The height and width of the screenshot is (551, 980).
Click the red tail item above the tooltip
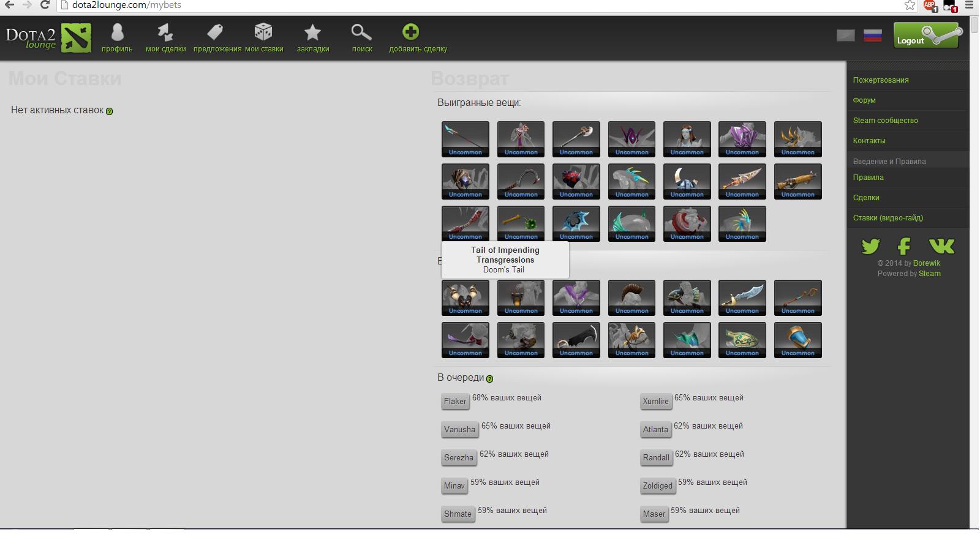coord(466,223)
